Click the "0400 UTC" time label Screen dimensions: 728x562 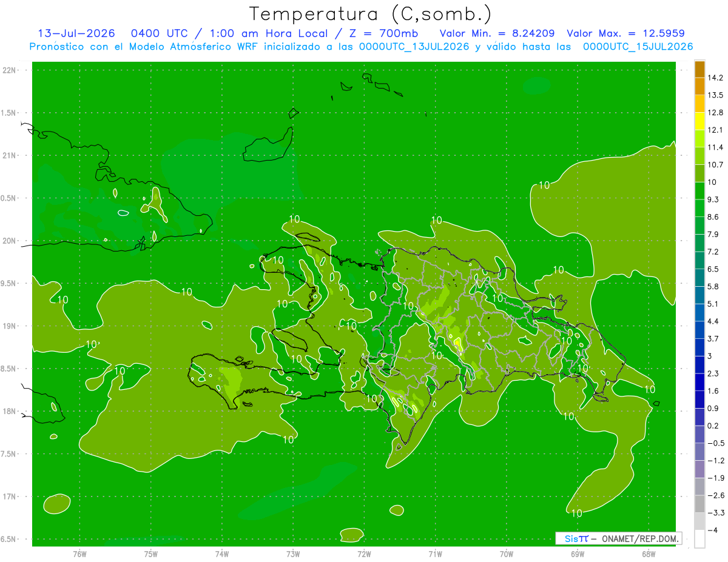click(160, 33)
